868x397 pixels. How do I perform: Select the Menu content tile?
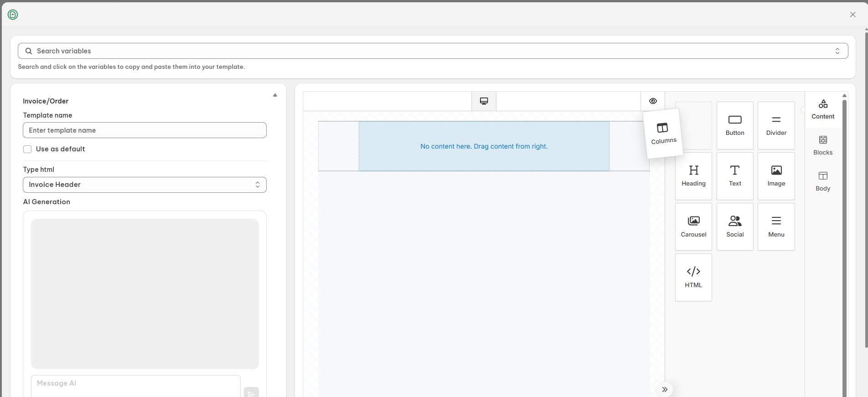click(x=776, y=227)
